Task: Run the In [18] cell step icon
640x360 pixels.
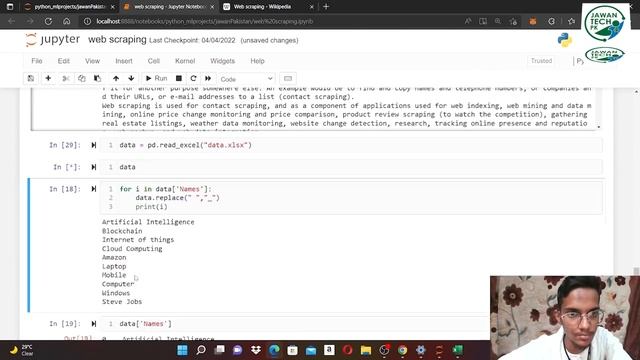Action: click(x=93, y=189)
